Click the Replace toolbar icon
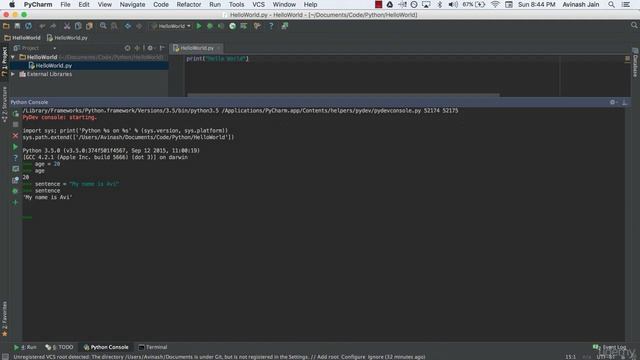The width and height of the screenshot is (640, 360). pos(114,26)
